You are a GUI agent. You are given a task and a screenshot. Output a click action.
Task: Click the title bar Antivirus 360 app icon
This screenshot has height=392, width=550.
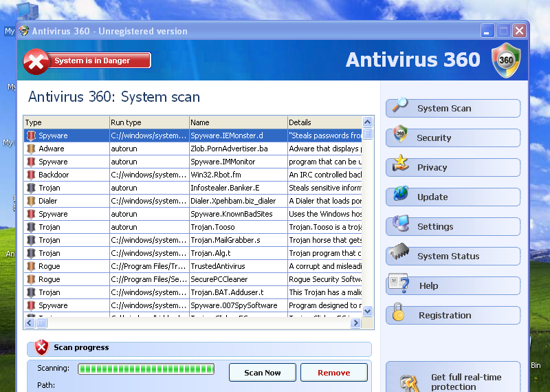[x=24, y=30]
